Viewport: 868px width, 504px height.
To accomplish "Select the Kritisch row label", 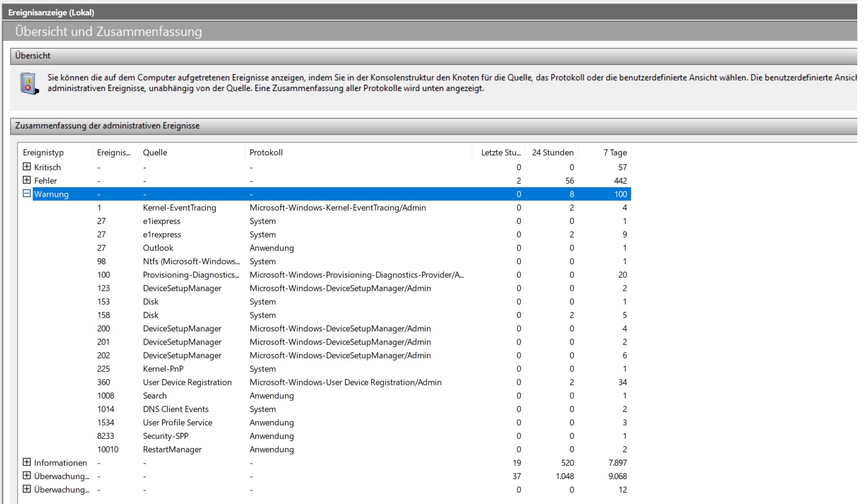I will click(47, 167).
